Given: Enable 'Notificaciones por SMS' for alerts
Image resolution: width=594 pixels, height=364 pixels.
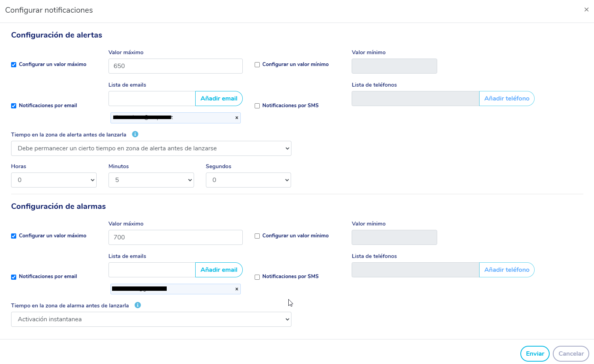Looking at the screenshot, I should (x=257, y=106).
